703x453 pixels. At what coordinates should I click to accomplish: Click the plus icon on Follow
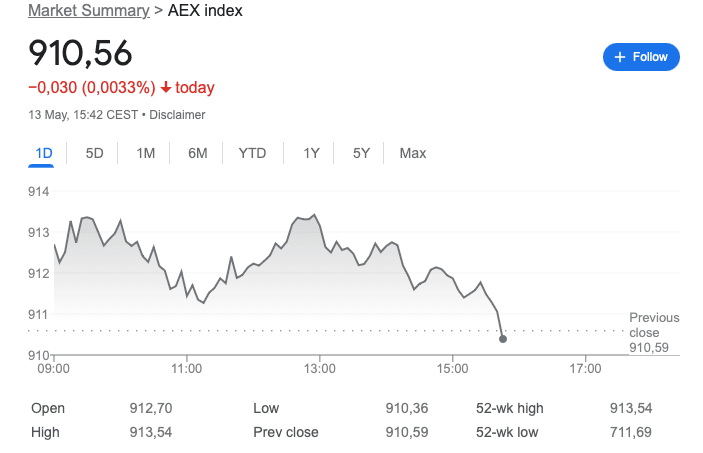[x=620, y=57]
